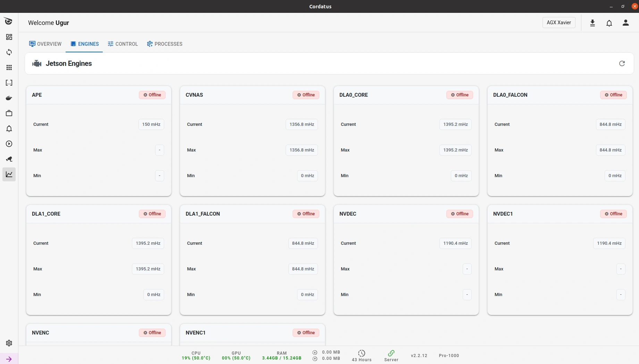
Task: Click the Offline badge on the APE card
Action: coord(152,95)
